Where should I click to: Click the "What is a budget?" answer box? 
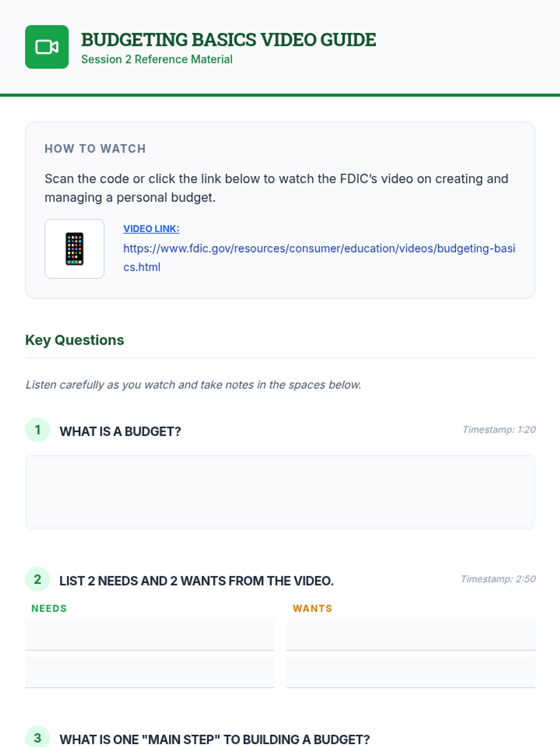[x=280, y=492]
